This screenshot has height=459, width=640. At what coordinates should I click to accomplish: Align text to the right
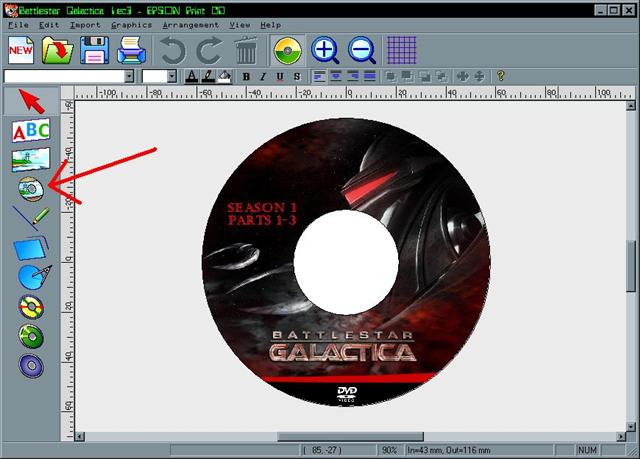(353, 76)
